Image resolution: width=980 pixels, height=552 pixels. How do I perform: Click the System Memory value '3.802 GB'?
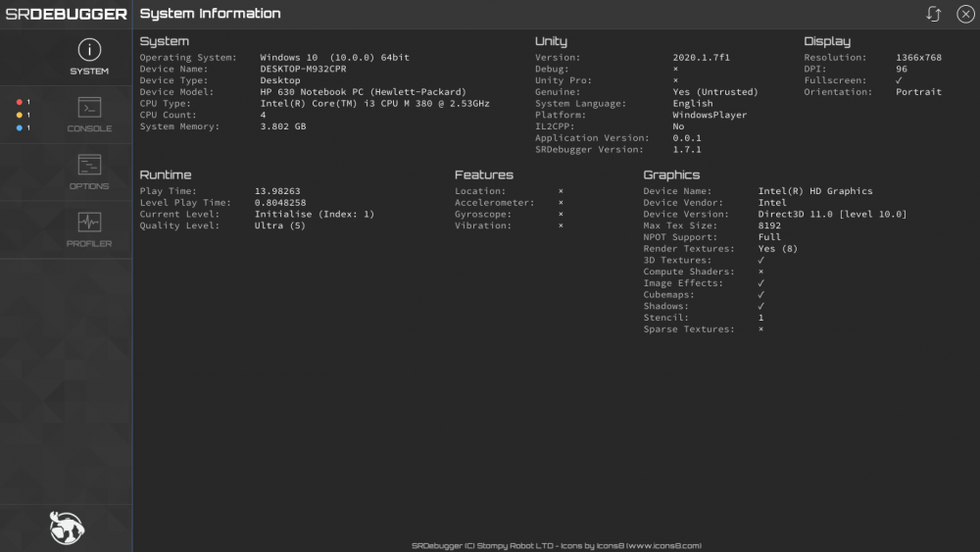(283, 126)
